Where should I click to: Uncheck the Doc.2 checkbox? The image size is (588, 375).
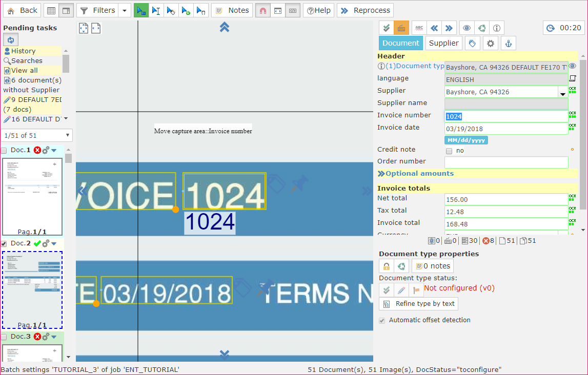click(x=4, y=244)
